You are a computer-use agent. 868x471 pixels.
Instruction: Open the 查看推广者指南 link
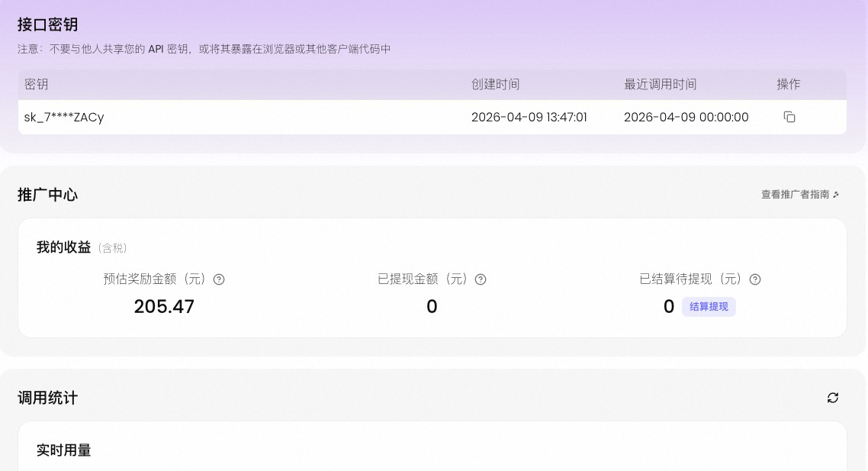click(x=799, y=195)
